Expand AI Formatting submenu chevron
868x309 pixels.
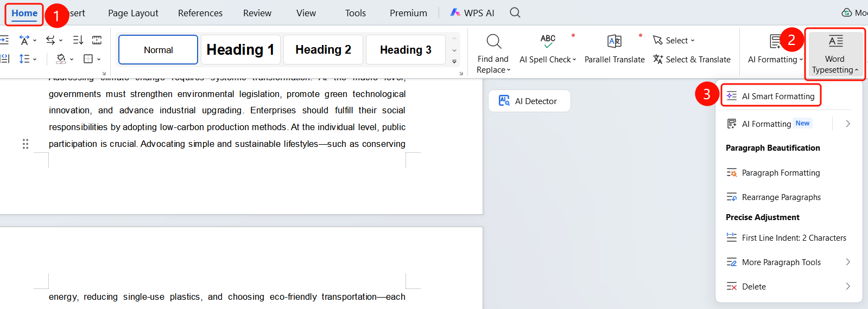848,124
